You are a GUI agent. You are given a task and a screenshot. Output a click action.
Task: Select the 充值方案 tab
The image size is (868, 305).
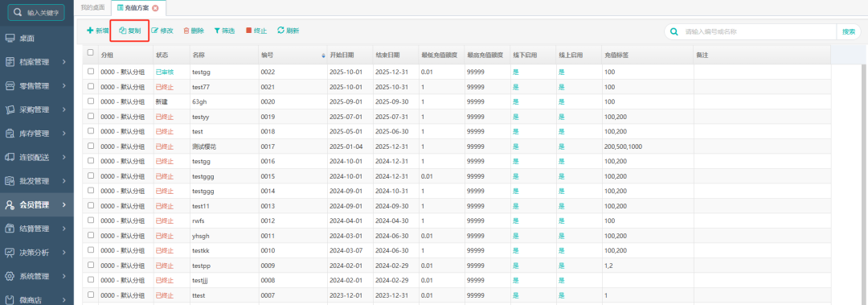137,8
